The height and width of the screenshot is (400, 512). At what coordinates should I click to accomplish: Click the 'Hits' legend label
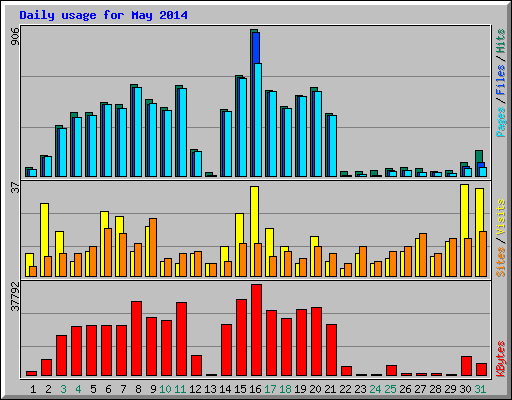[500, 41]
